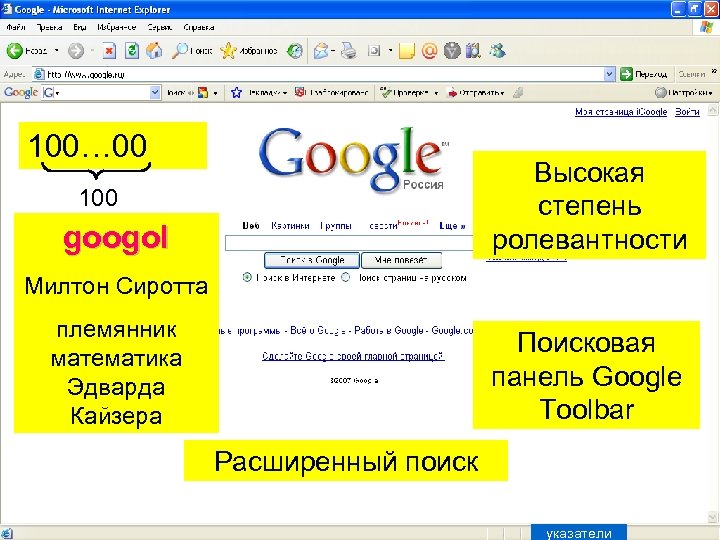The width and height of the screenshot is (720, 540).
Task: Open the Файл menu
Action: coord(16,27)
